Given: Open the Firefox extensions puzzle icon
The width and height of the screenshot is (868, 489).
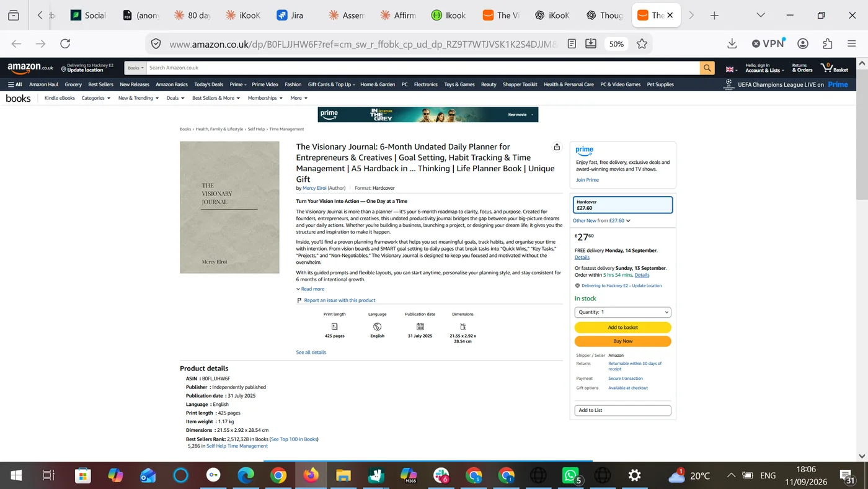Looking at the screenshot, I should click(x=828, y=43).
